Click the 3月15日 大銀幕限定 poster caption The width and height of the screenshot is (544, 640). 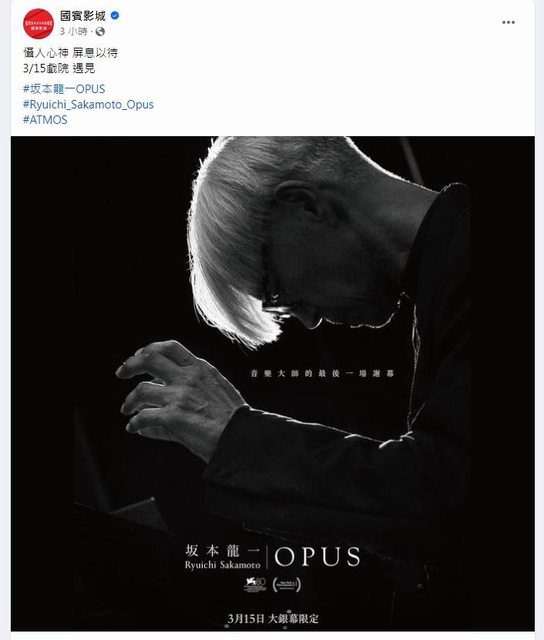tap(273, 618)
